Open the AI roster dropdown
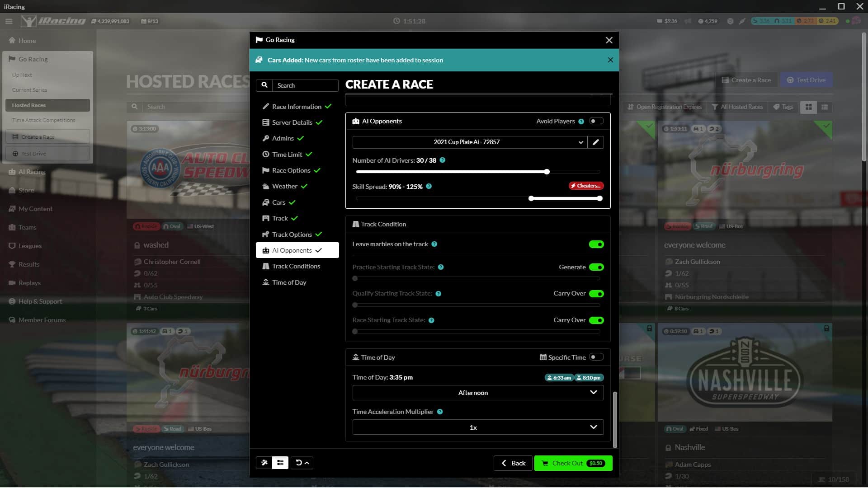 point(466,142)
